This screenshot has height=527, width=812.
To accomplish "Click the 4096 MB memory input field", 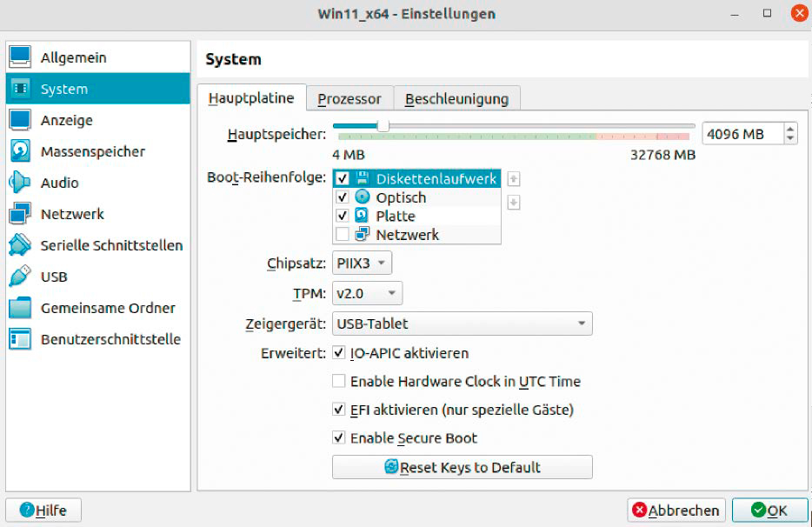I will point(743,134).
